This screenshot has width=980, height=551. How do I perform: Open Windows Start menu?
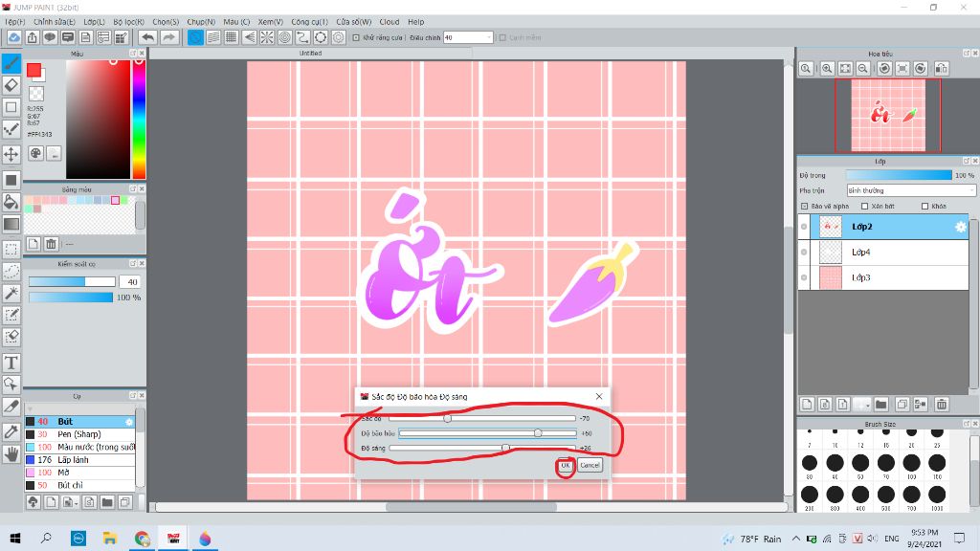(x=15, y=539)
